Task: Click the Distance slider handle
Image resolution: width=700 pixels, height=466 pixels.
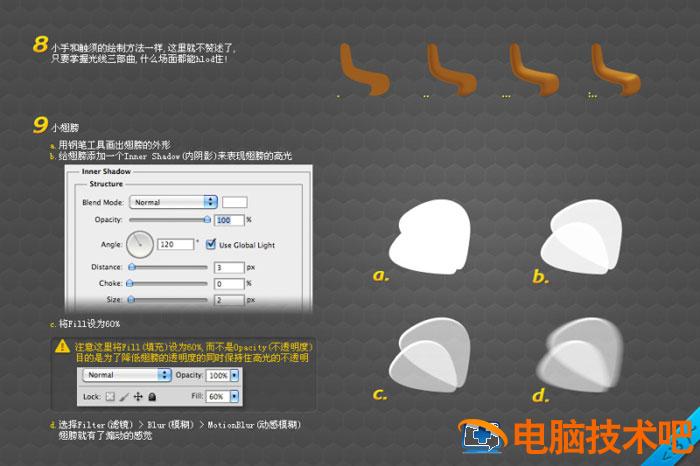Action: (x=132, y=267)
